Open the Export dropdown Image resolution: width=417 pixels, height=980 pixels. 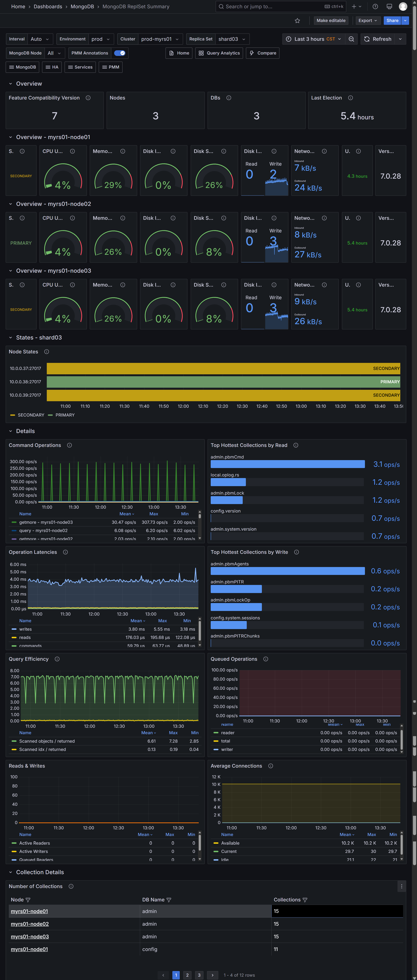pyautogui.click(x=367, y=21)
